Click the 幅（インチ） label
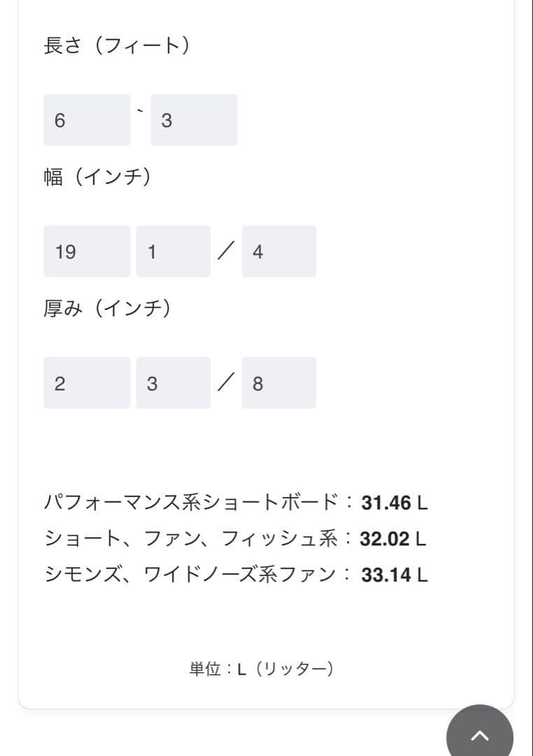Image resolution: width=533 pixels, height=756 pixels. point(98,178)
